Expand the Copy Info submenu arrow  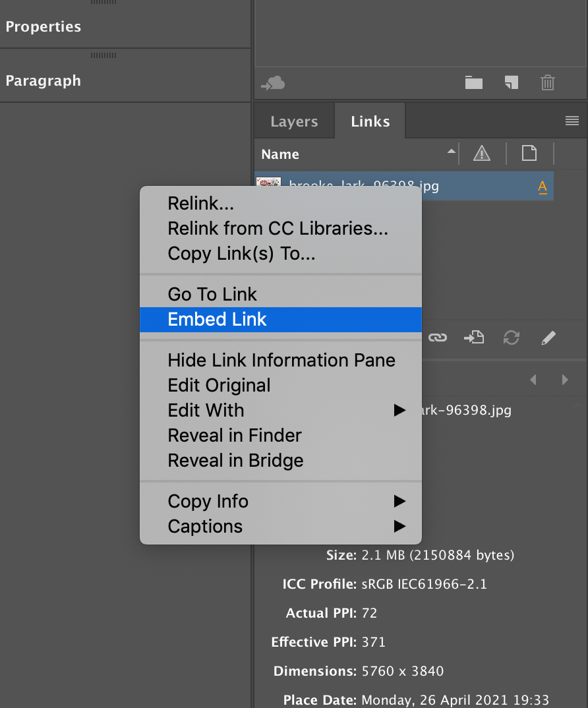point(399,501)
